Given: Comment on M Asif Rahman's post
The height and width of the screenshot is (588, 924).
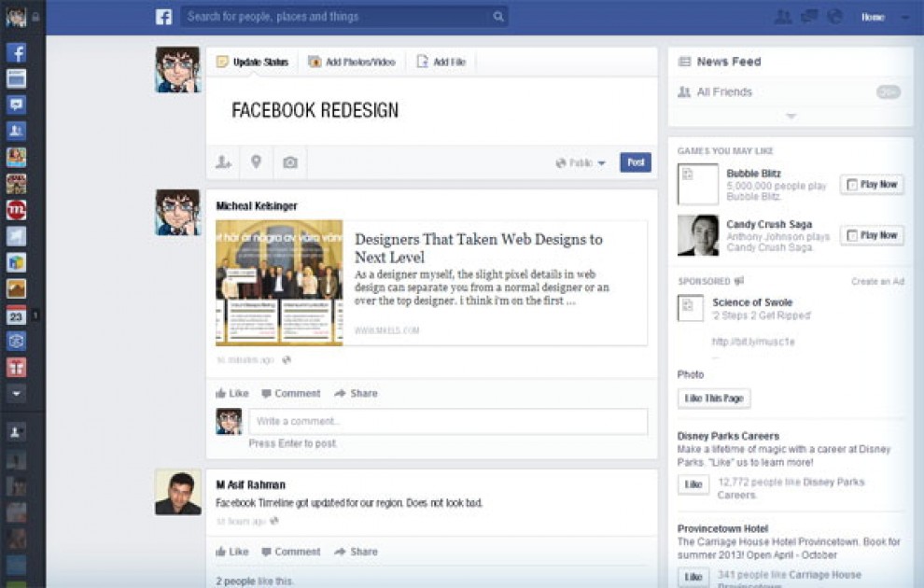Looking at the screenshot, I should (291, 552).
